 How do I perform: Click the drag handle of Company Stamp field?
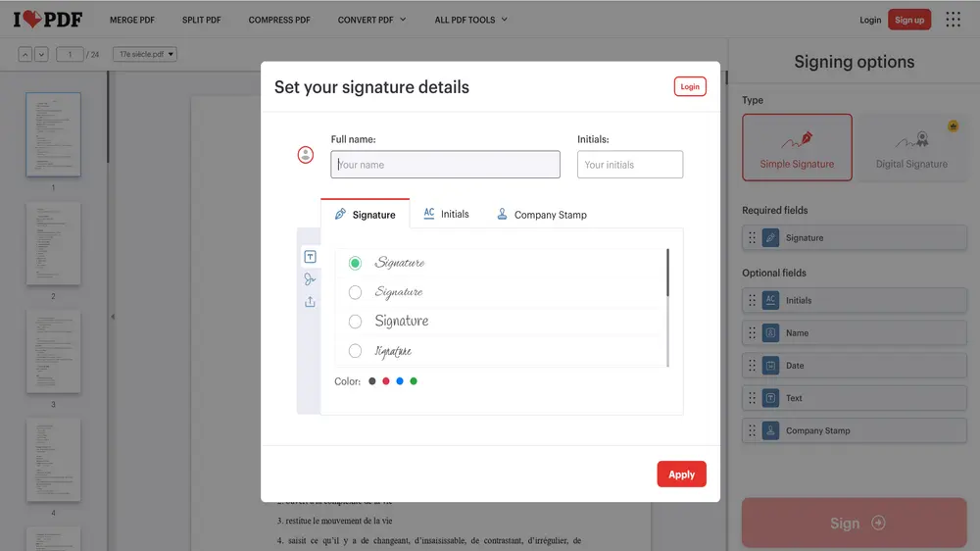point(752,430)
